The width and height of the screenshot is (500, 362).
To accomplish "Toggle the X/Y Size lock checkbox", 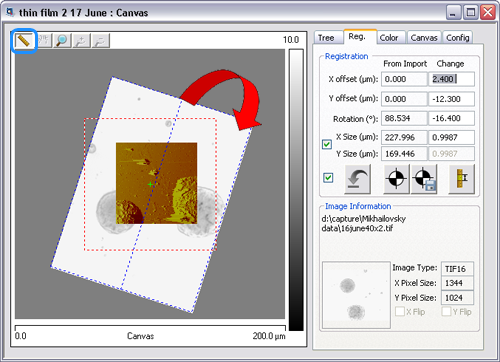I will pos(327,145).
